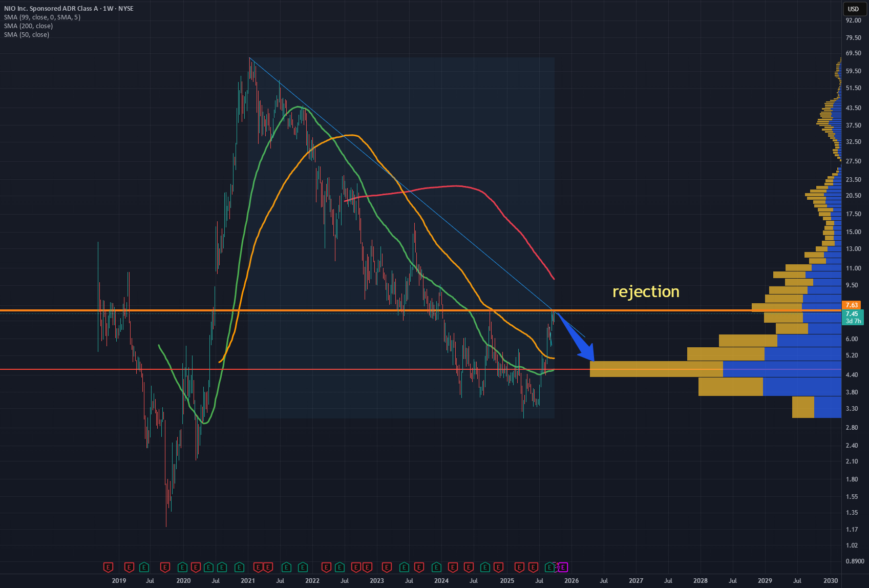Click the green earnings marker just before 2021
This screenshot has width=869, height=588.
[x=239, y=567]
